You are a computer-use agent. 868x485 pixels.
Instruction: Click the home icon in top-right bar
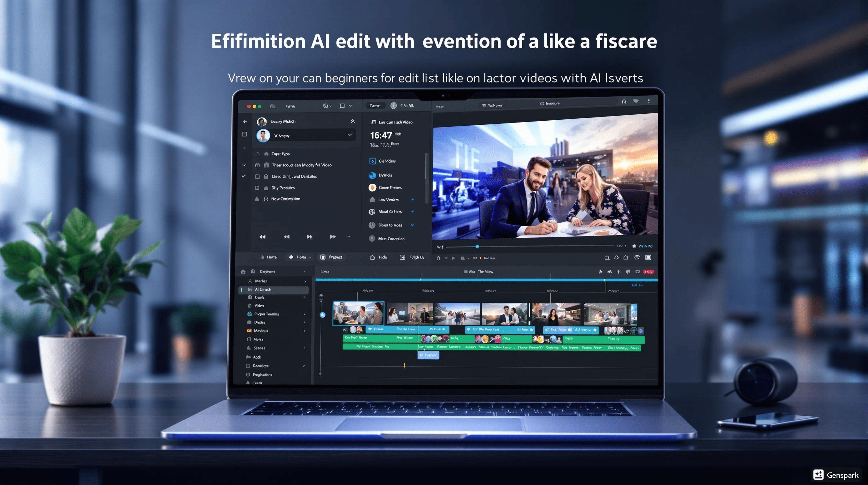(x=624, y=101)
